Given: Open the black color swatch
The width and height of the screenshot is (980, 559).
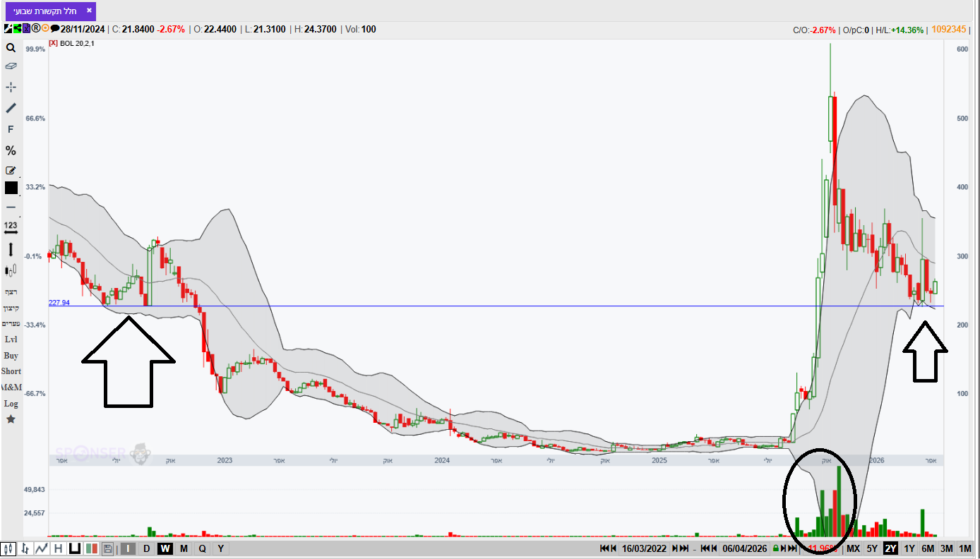Looking at the screenshot, I should (11, 188).
